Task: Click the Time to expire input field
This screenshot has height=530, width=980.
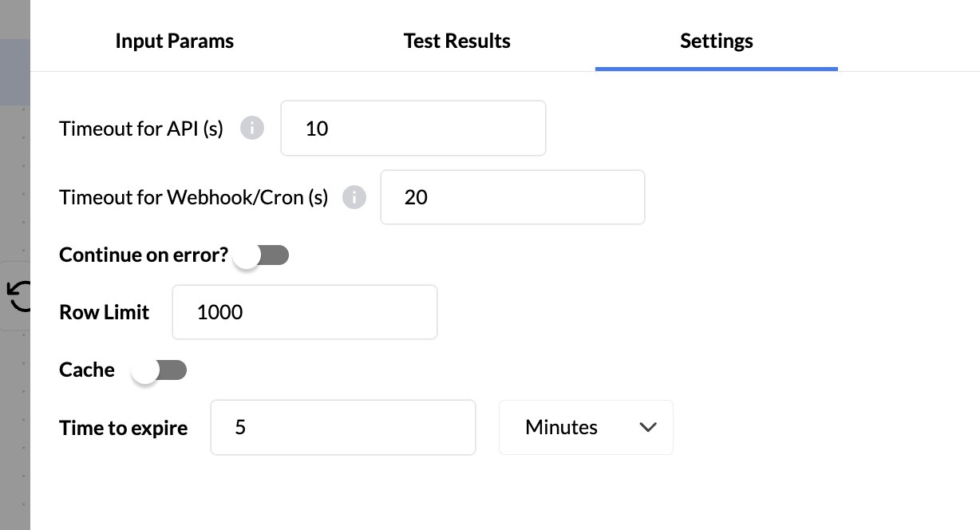Action: 342,427
